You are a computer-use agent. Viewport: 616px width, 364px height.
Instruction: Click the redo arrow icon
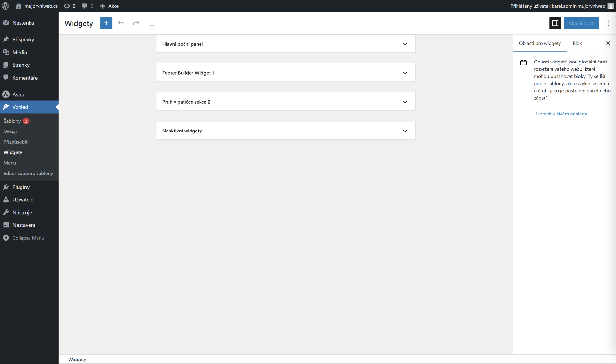136,23
